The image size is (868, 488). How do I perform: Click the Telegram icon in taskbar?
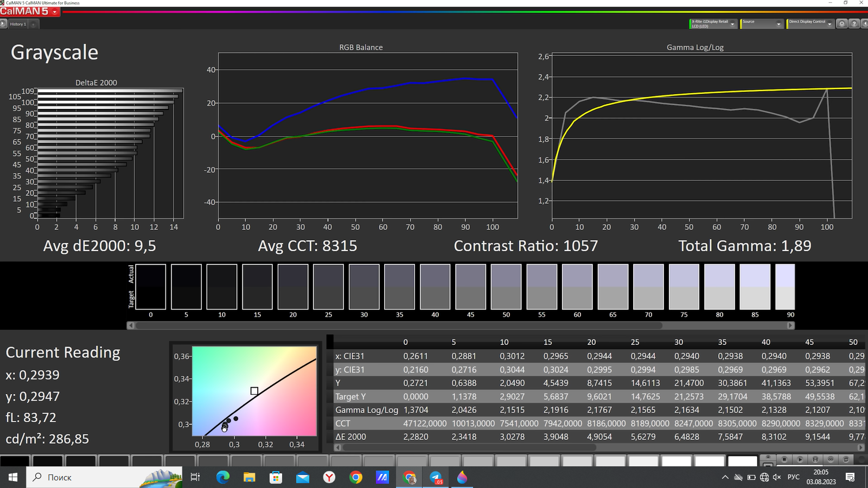[x=436, y=477]
